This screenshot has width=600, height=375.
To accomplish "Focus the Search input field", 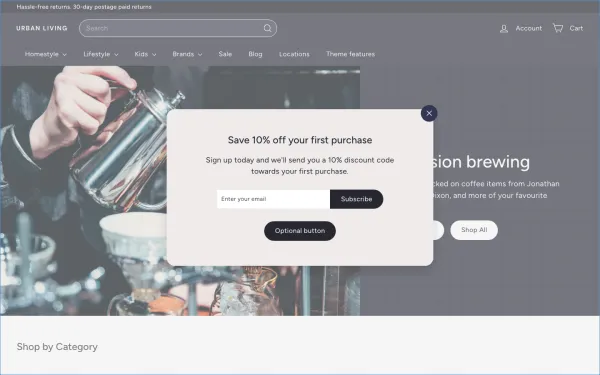I will (x=178, y=28).
